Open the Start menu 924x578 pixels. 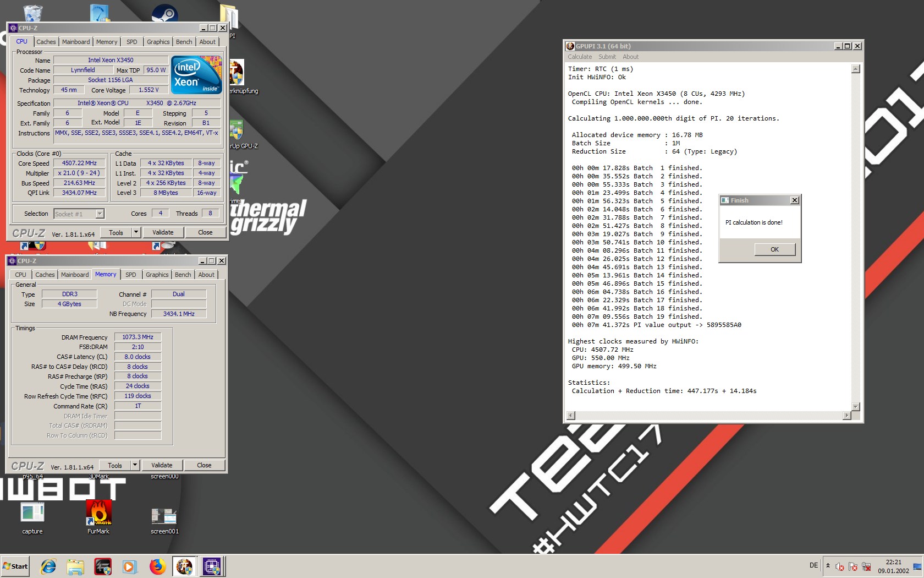pyautogui.click(x=15, y=566)
